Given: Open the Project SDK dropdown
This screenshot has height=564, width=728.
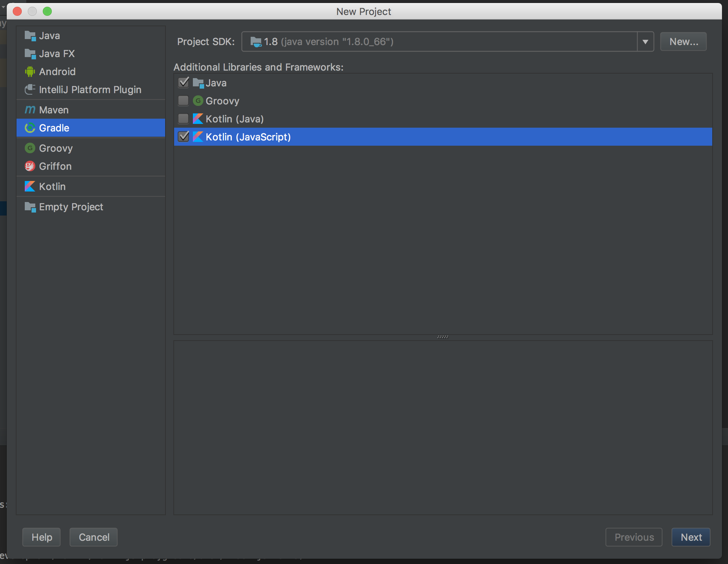Looking at the screenshot, I should click(645, 41).
